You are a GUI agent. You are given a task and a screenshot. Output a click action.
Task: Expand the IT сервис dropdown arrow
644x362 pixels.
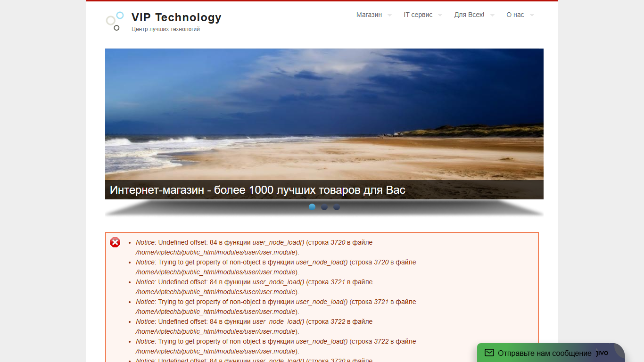click(440, 15)
